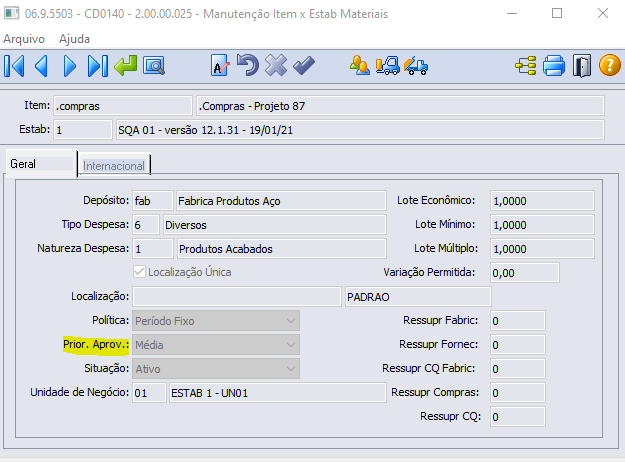This screenshot has height=462, width=625.
Task: Switch to the Internacional tab
Action: (114, 165)
